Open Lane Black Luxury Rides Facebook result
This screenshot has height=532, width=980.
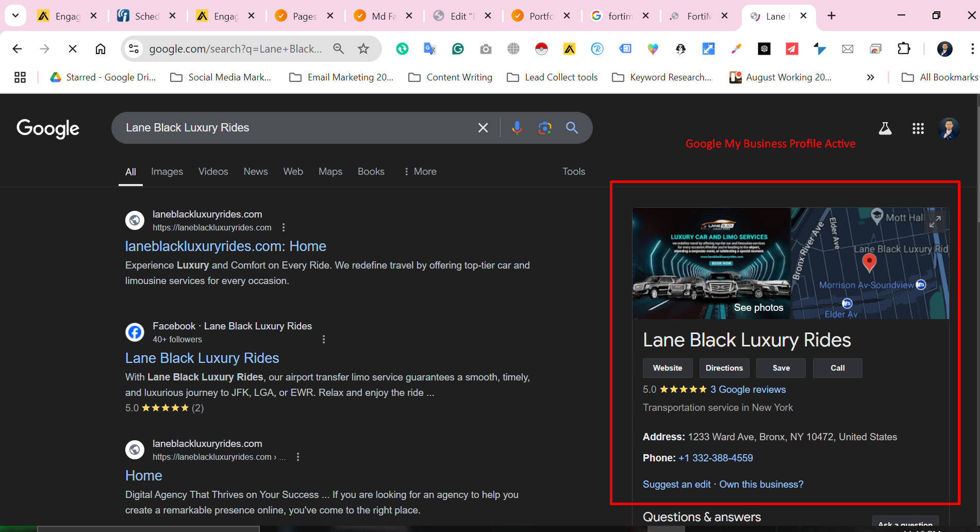click(x=202, y=358)
